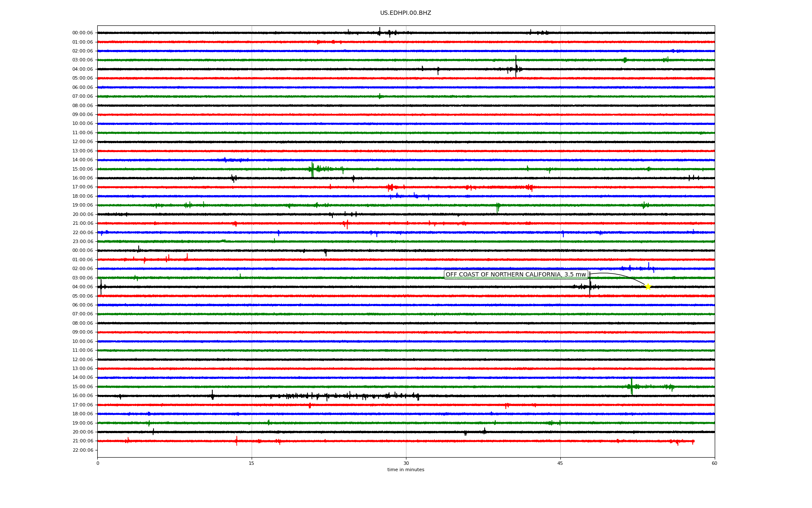The width and height of the screenshot is (812, 508).
Task: Click the x-axis tick label 30
Action: (x=406, y=463)
